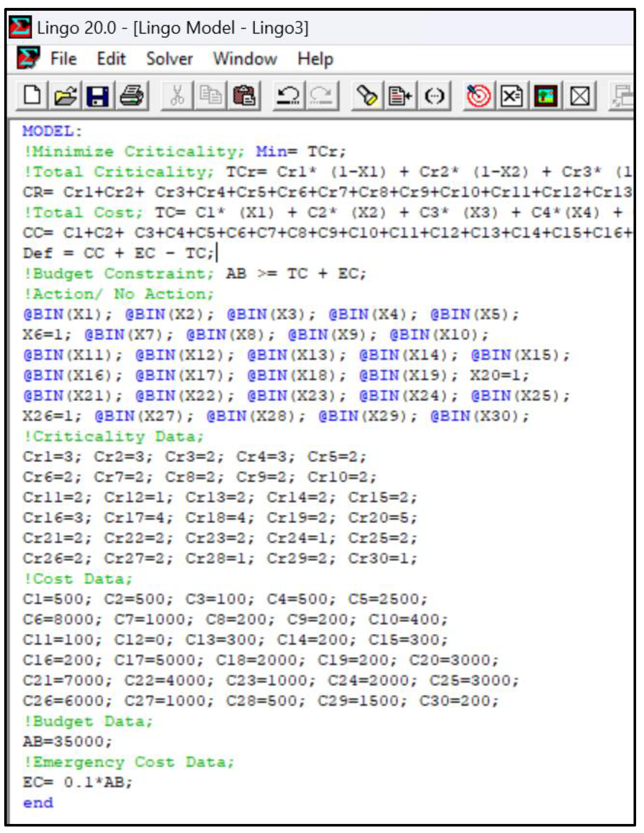Image resolution: width=644 pixels, height=833 pixels.
Task: Open the Solver menu
Action: [x=169, y=59]
